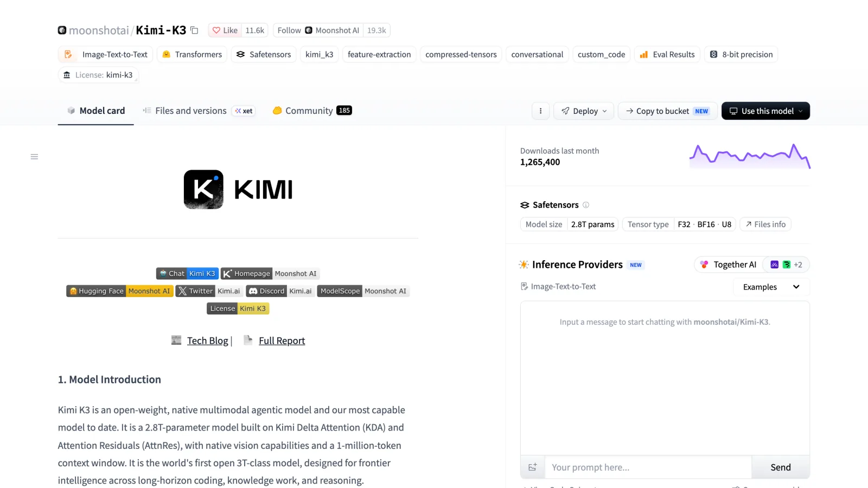Image resolution: width=868 pixels, height=488 pixels.
Task: Click the custom_code tag
Action: (x=601, y=55)
